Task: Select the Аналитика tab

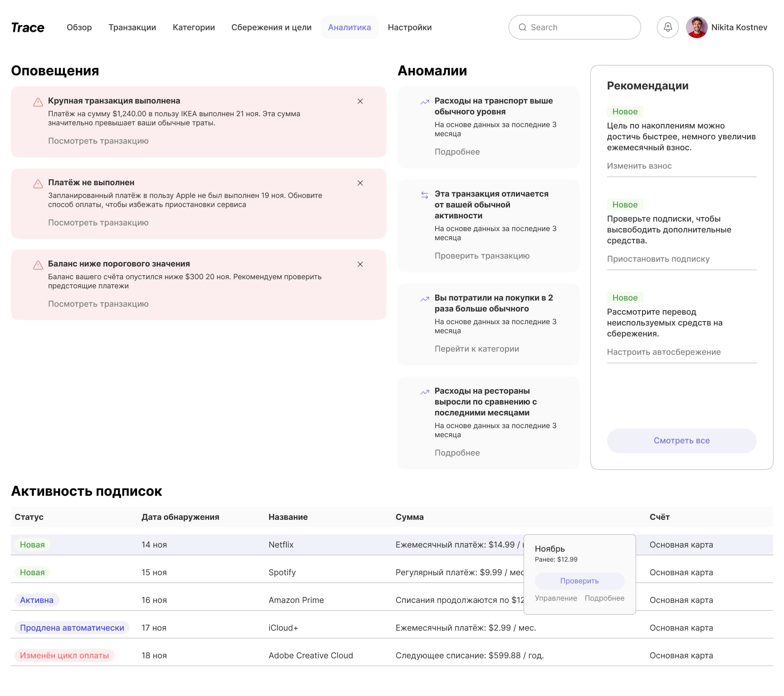Action: [349, 27]
